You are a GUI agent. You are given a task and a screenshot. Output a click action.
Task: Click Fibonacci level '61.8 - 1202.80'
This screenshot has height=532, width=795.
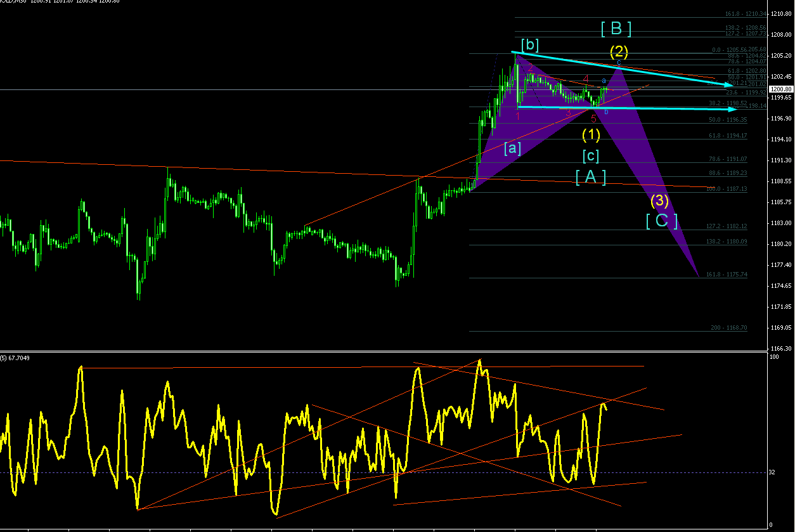point(747,70)
